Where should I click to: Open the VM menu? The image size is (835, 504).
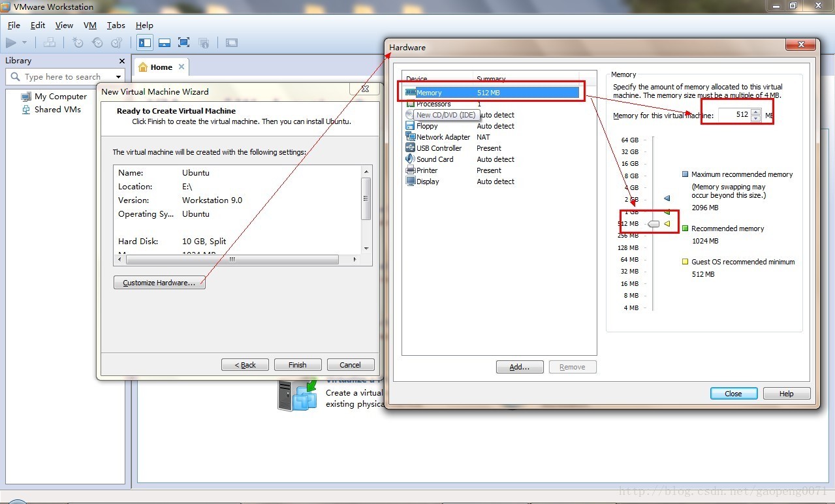90,25
